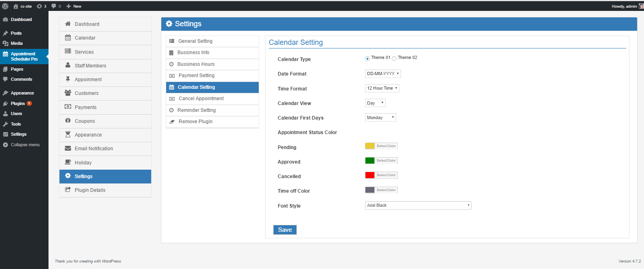Click the clock icon beside Bussiness Hours
The width and height of the screenshot is (644, 269).
[171, 64]
